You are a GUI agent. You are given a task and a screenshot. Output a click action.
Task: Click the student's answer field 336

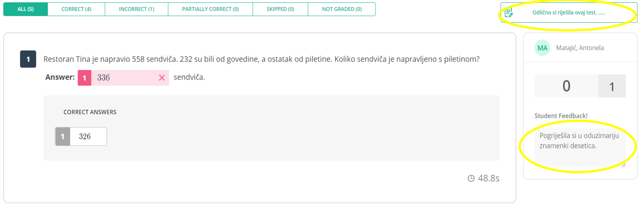coord(124,78)
